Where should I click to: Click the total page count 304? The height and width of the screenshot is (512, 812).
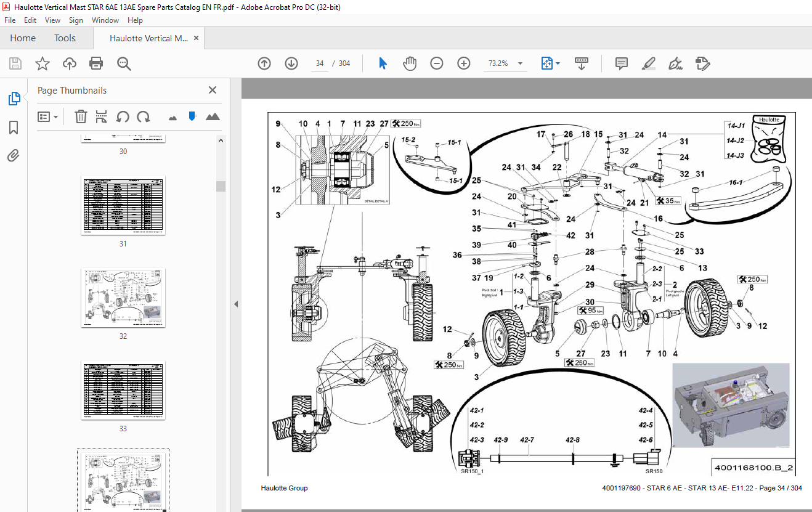click(x=344, y=63)
